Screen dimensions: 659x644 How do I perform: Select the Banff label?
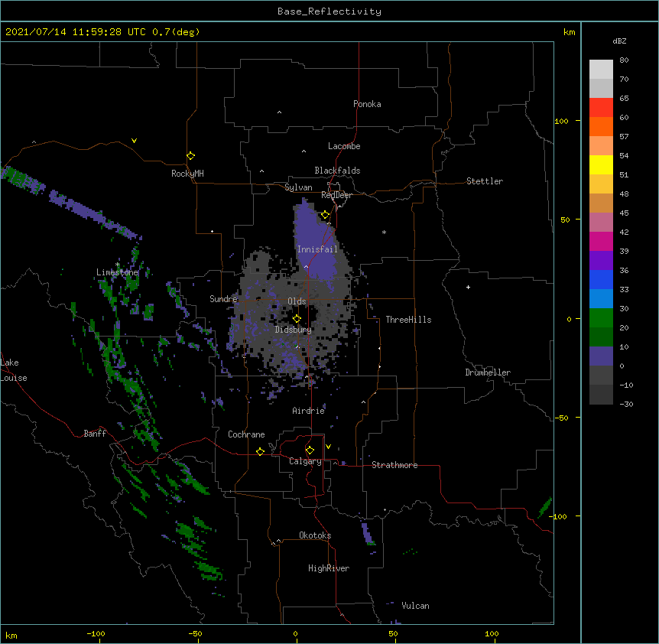coord(95,434)
